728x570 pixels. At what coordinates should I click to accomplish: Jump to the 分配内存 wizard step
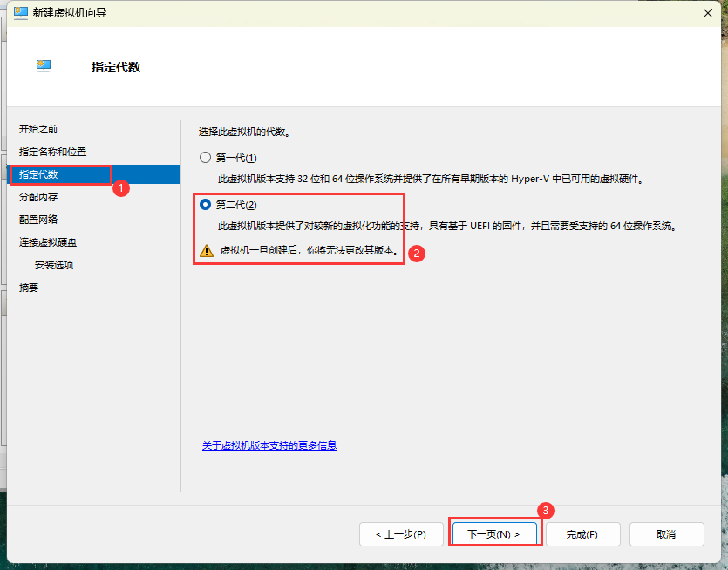click(38, 197)
